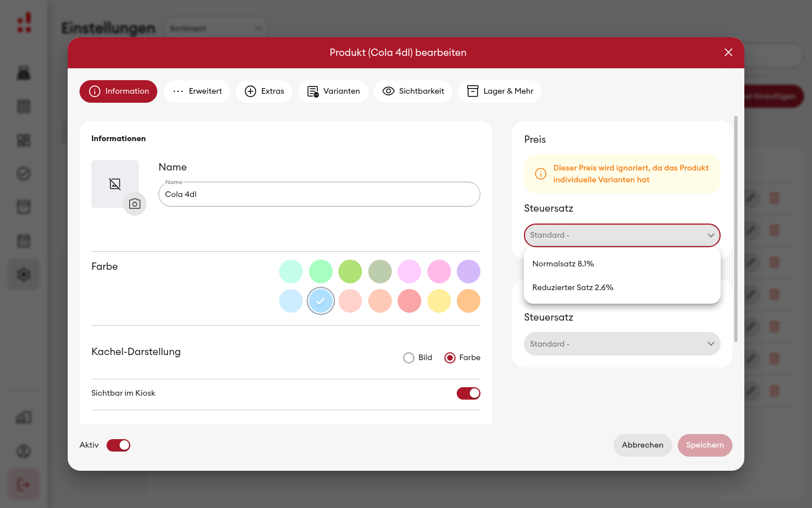Select the Farbe radio option
This screenshot has width=812, height=508.
450,358
